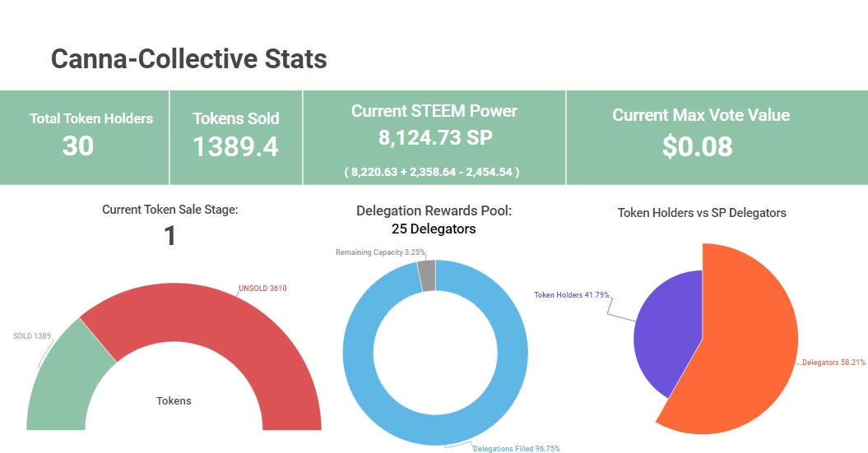868x453 pixels.
Task: Click the Token Holders vs SP Delegators title
Action: (702, 213)
